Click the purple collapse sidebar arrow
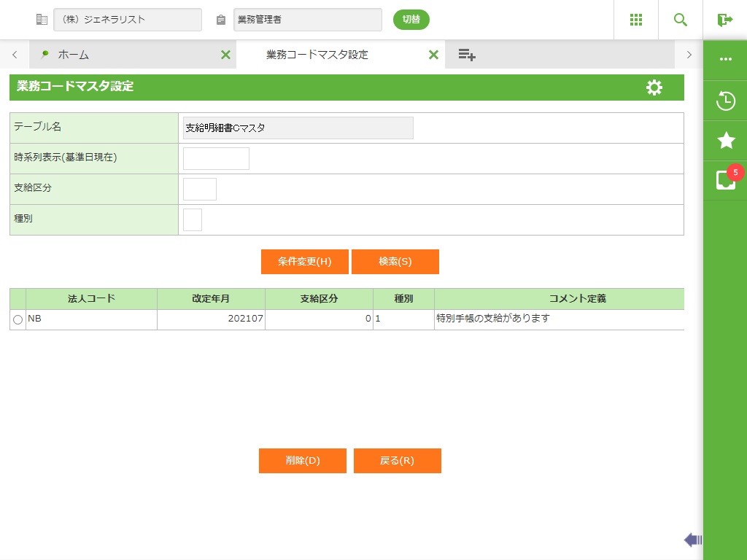The width and height of the screenshot is (747, 560). click(x=692, y=540)
